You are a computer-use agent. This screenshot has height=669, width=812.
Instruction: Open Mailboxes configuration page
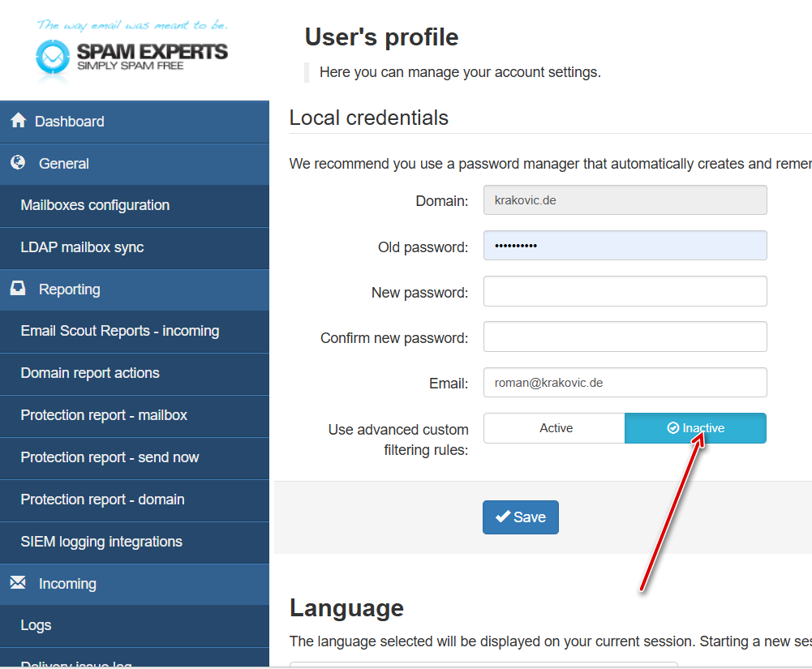tap(95, 205)
